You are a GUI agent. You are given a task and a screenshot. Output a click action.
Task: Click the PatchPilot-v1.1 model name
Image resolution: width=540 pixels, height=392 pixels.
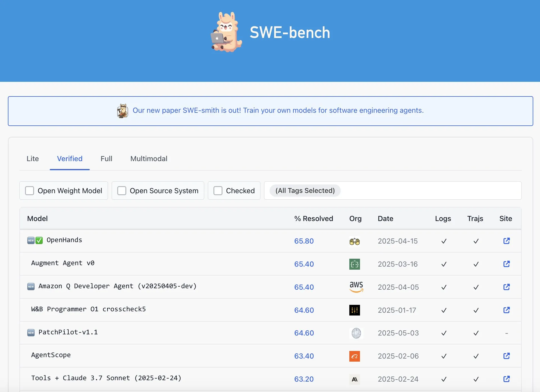68,332
